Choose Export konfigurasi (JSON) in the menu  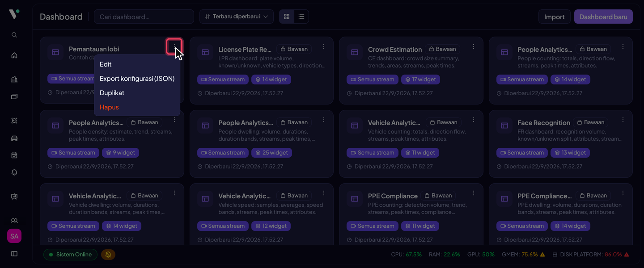tap(137, 79)
